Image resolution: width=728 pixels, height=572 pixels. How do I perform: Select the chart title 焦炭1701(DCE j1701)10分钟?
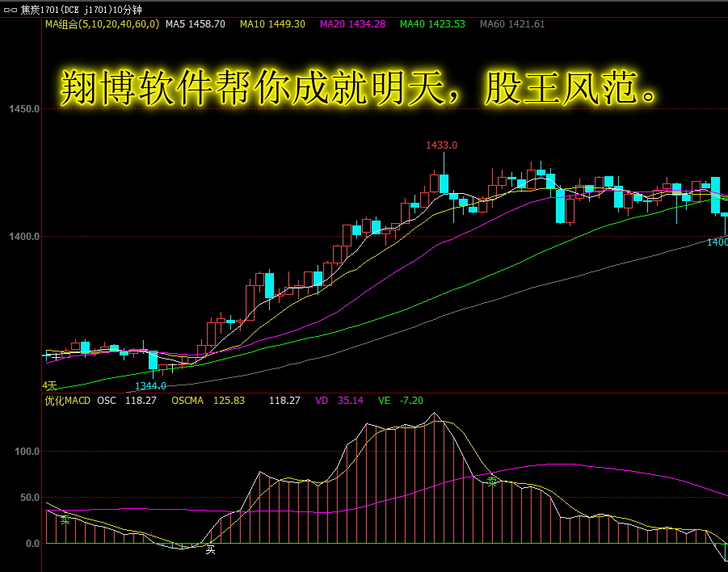(x=82, y=10)
